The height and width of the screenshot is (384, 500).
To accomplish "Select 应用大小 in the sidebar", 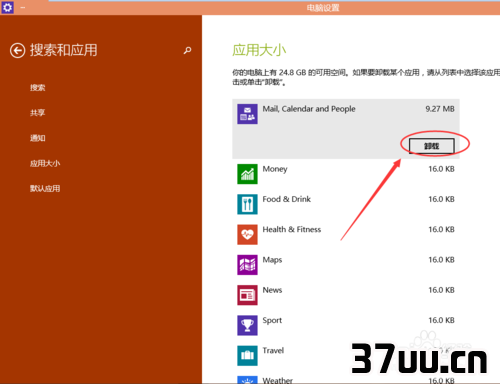I will pos(45,163).
